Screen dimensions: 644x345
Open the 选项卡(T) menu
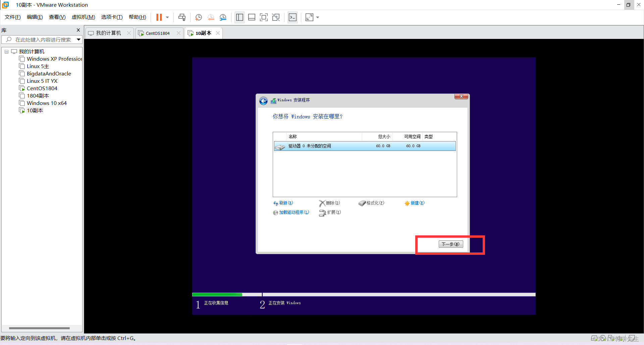pyautogui.click(x=112, y=17)
